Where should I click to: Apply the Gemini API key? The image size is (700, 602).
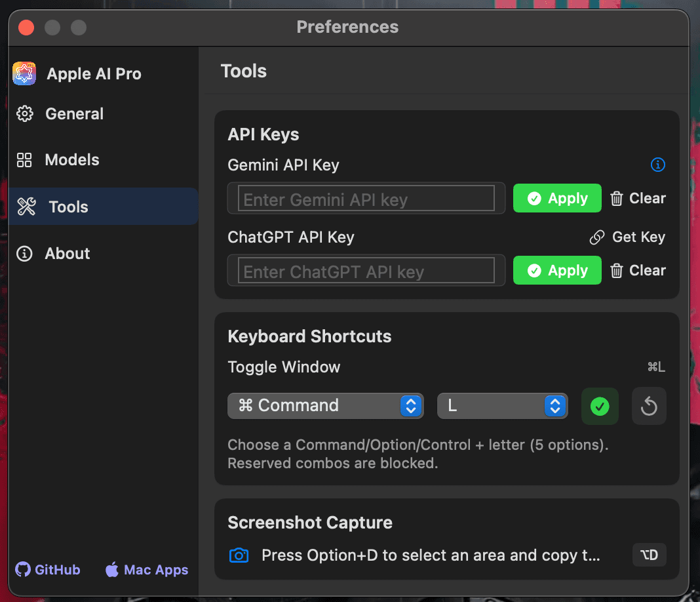[x=557, y=198]
